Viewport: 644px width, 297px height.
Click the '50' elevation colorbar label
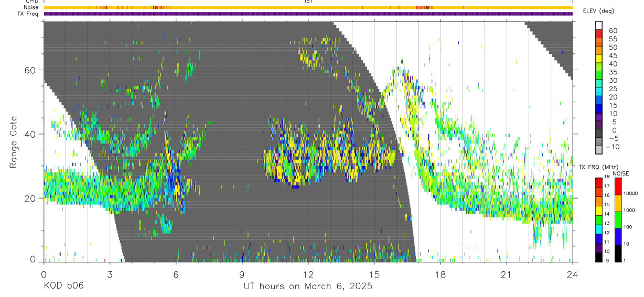point(613,47)
